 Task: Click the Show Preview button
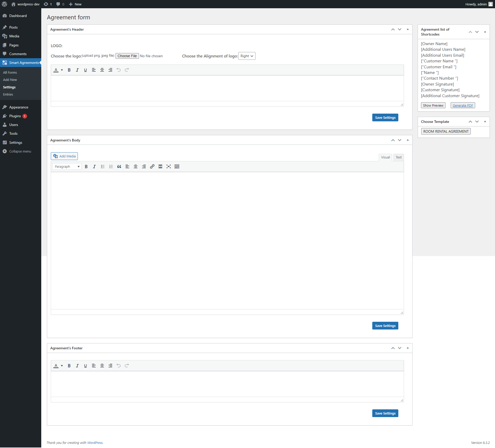(433, 106)
